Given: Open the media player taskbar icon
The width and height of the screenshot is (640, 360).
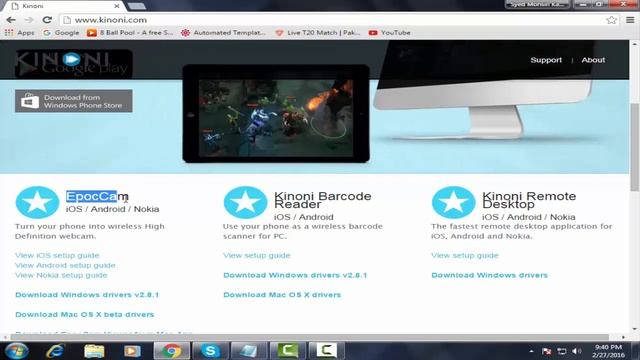Looking at the screenshot, I should tap(132, 351).
